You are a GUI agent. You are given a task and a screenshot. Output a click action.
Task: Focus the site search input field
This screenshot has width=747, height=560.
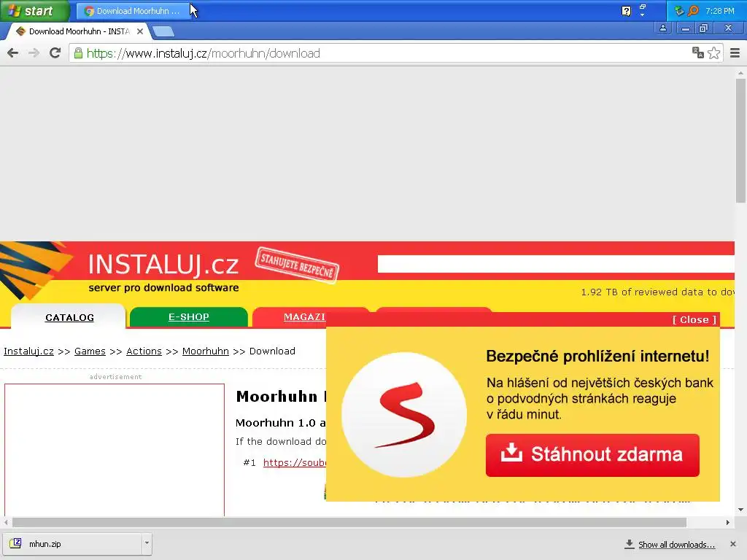coord(555,264)
